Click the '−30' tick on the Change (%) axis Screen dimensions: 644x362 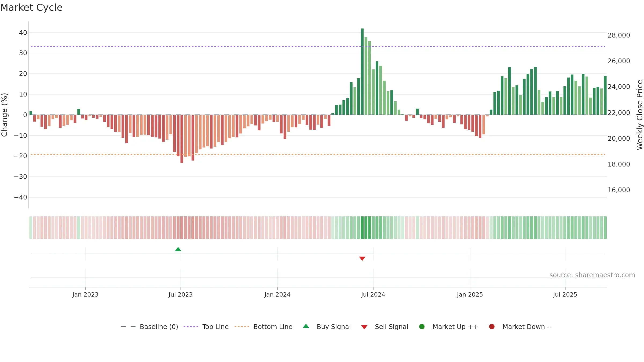click(x=21, y=176)
